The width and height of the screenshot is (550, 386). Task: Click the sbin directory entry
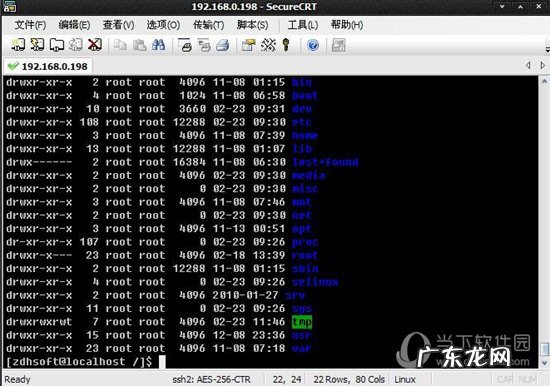pos(305,268)
